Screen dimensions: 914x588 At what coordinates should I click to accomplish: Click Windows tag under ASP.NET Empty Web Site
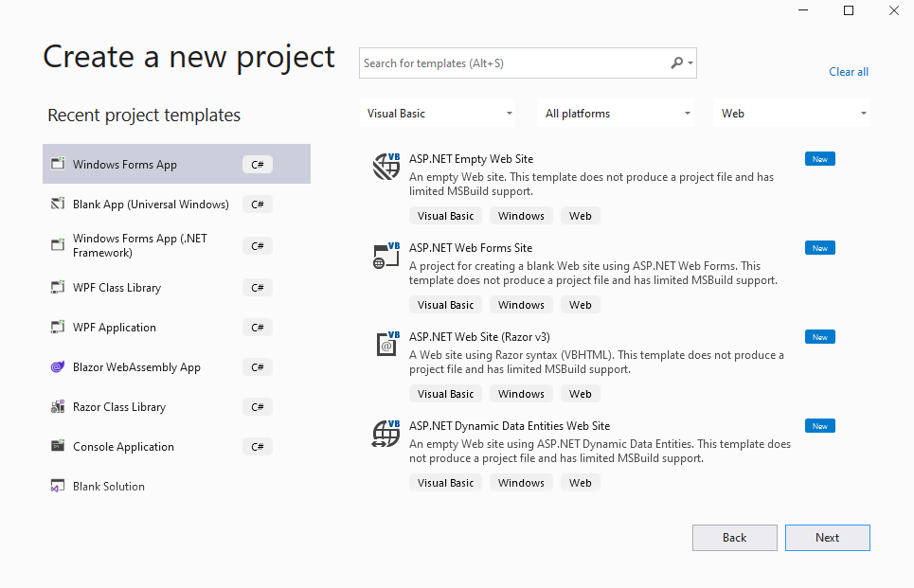coord(521,216)
